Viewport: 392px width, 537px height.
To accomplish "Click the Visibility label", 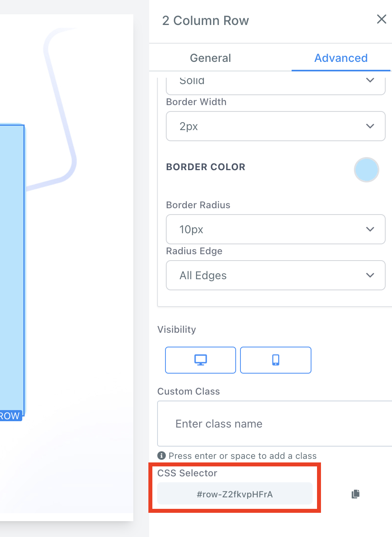I will tap(177, 330).
